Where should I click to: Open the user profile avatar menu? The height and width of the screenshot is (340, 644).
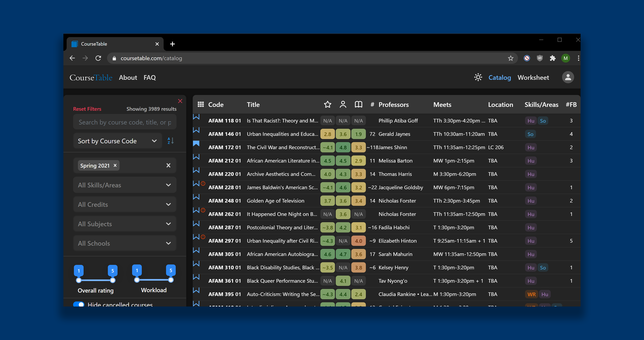click(x=568, y=77)
